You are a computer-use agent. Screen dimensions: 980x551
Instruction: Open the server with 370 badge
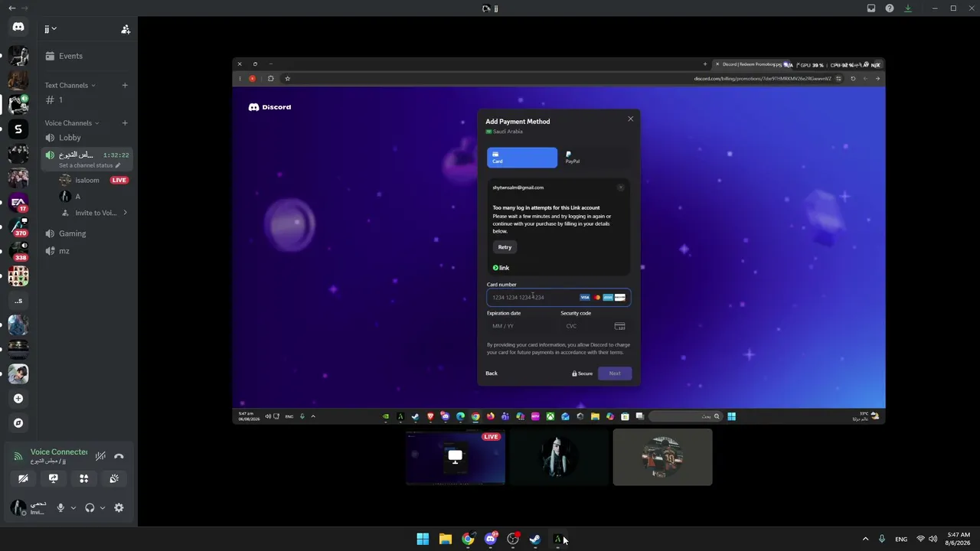18,227
